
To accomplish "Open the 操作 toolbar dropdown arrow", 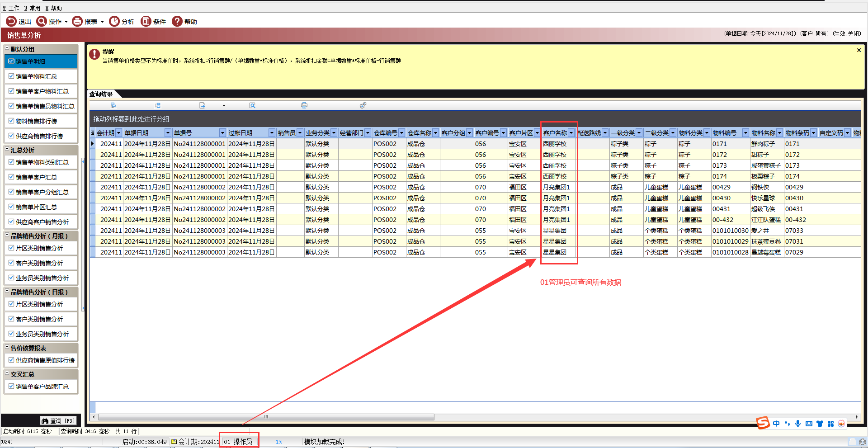I will pyautogui.click(x=66, y=22).
